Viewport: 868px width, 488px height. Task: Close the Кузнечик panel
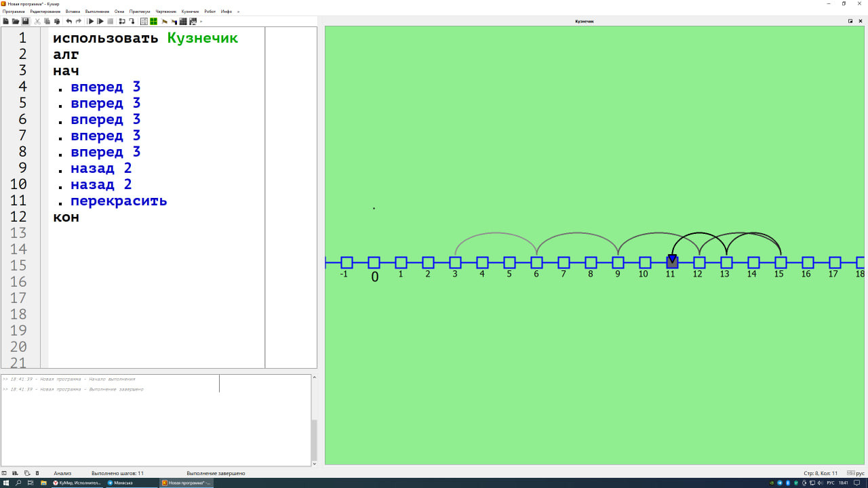point(861,21)
